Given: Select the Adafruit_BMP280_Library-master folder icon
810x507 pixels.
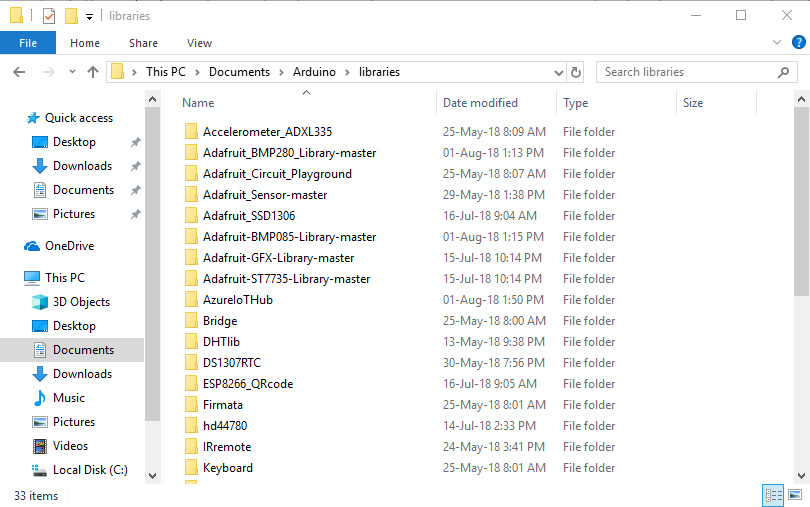Looking at the screenshot, I should click(x=191, y=153).
